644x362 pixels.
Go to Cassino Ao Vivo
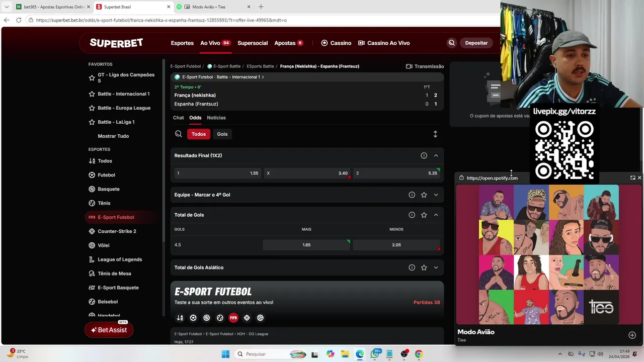pyautogui.click(x=384, y=43)
